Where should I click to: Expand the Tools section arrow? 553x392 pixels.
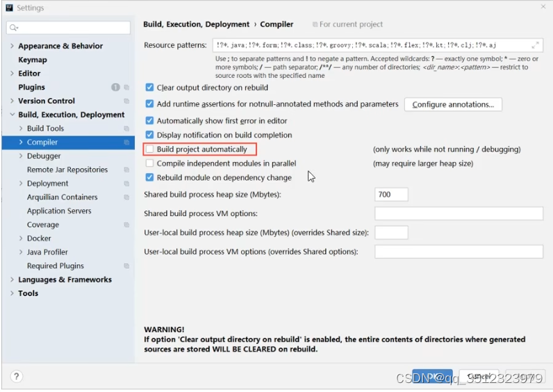pos(12,293)
